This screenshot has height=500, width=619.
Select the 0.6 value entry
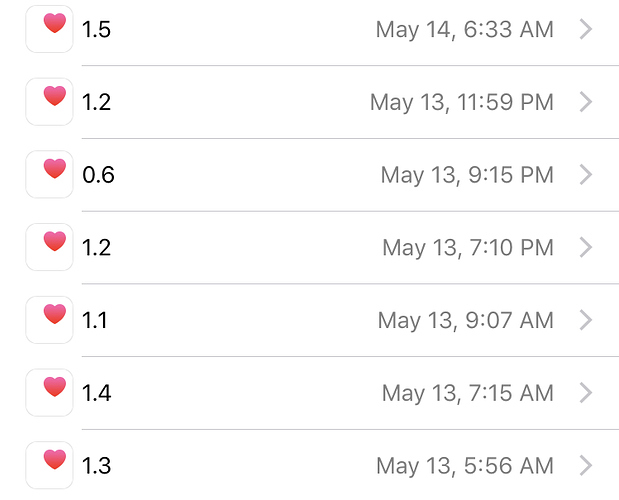point(98,175)
